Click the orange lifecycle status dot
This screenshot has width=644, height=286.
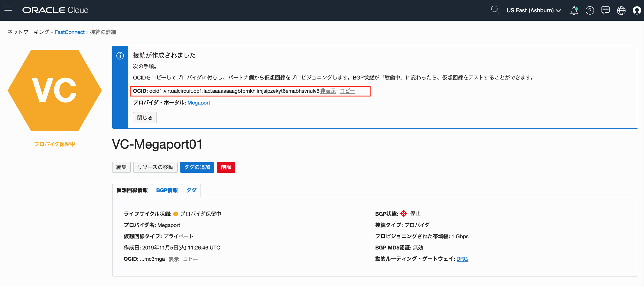pos(176,214)
